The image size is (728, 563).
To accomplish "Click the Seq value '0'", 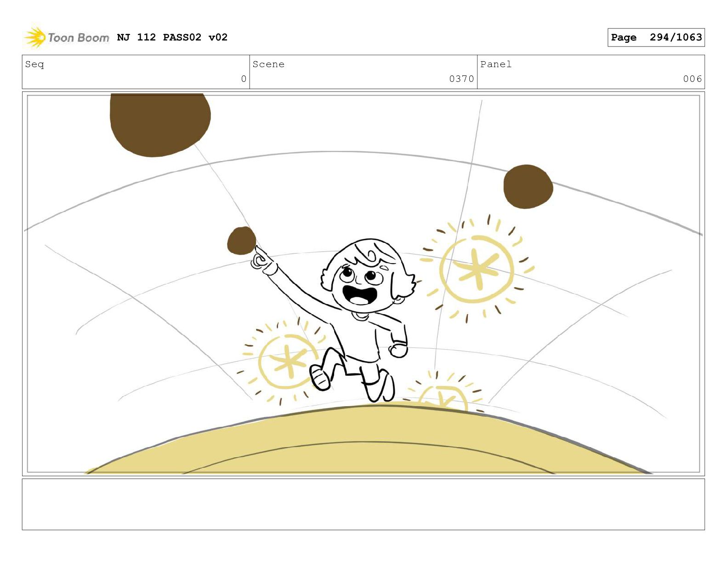I will tap(244, 79).
